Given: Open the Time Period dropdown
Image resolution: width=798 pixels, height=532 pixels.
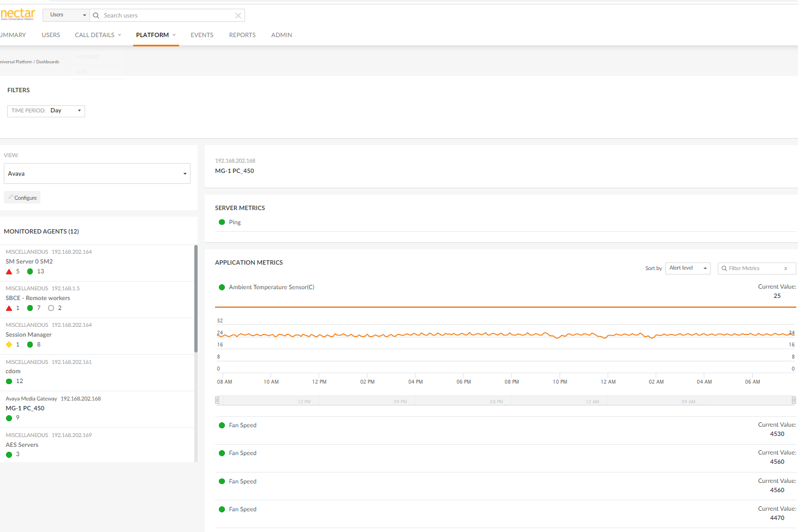Looking at the screenshot, I should 46,111.
